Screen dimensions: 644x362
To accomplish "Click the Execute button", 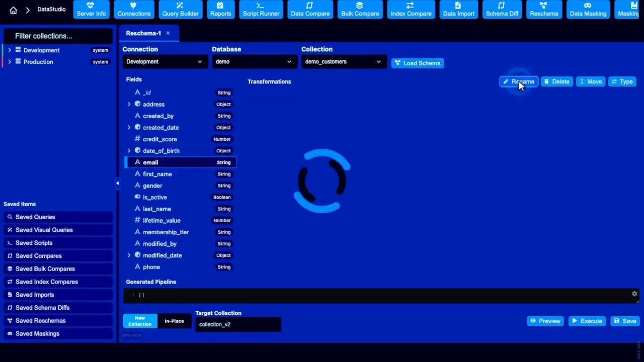I will 587,321.
